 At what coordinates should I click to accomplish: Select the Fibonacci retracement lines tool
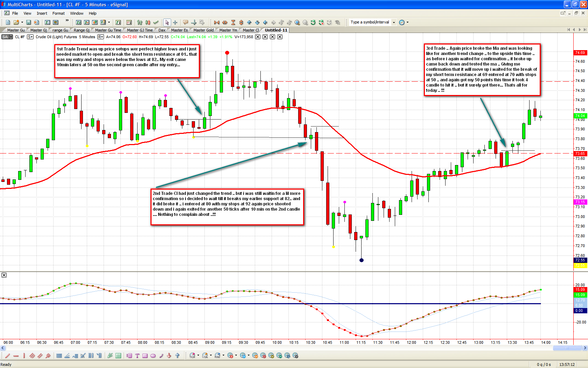click(59, 356)
